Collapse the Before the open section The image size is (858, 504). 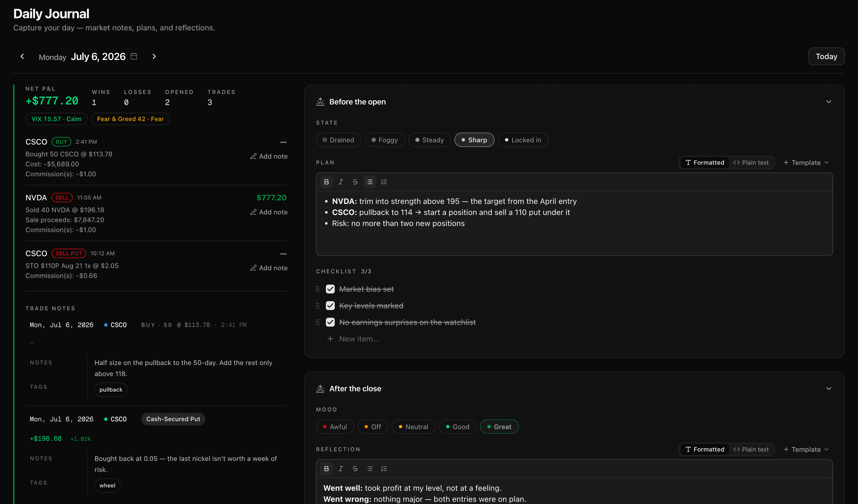point(828,102)
